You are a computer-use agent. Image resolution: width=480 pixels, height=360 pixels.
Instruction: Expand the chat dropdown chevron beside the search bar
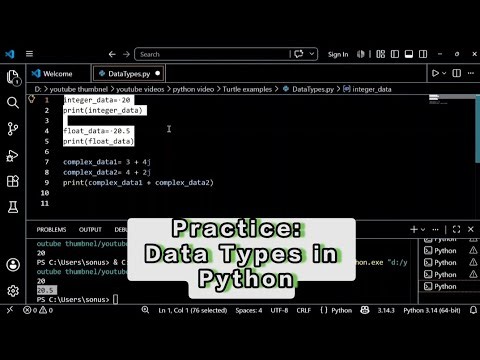coord(312,54)
